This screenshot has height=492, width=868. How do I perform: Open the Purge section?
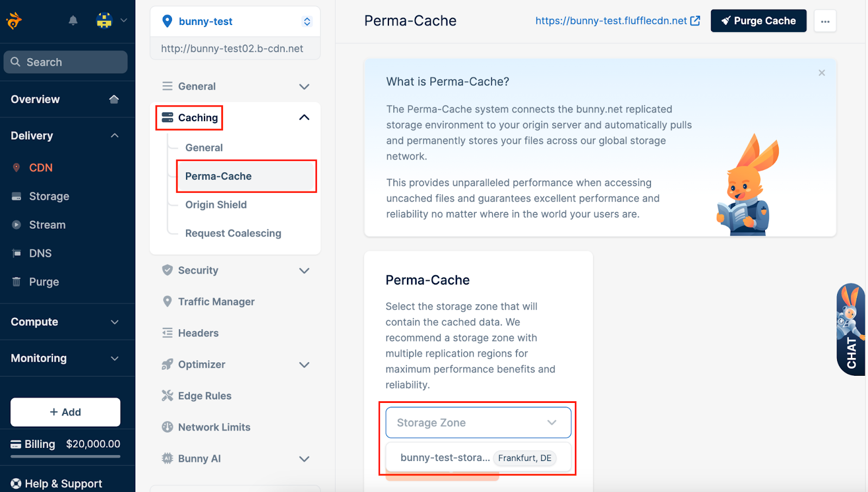point(44,281)
